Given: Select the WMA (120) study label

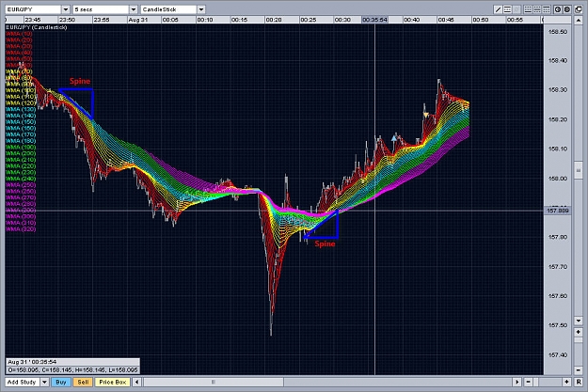Looking at the screenshot, I should tap(21, 103).
